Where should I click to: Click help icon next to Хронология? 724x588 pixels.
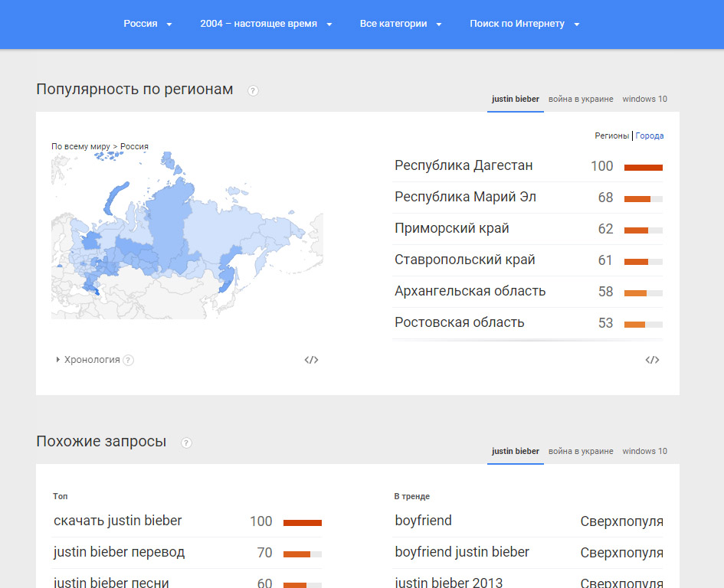coord(129,360)
